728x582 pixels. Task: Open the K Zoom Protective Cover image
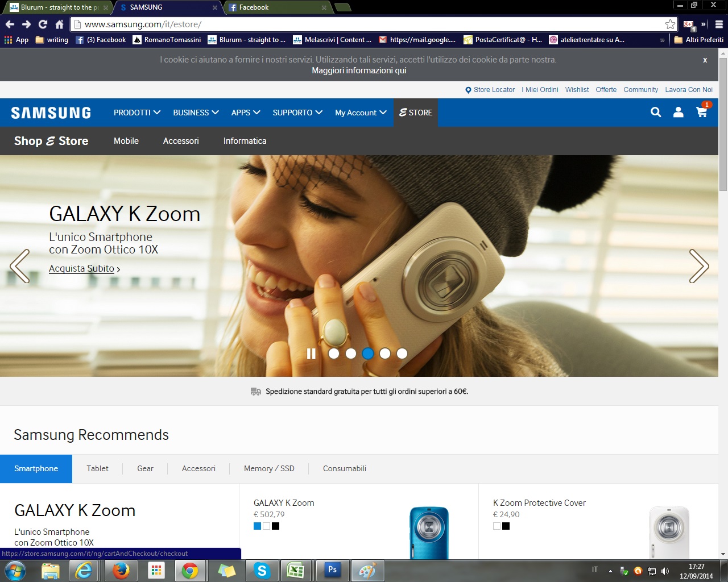coord(669,533)
